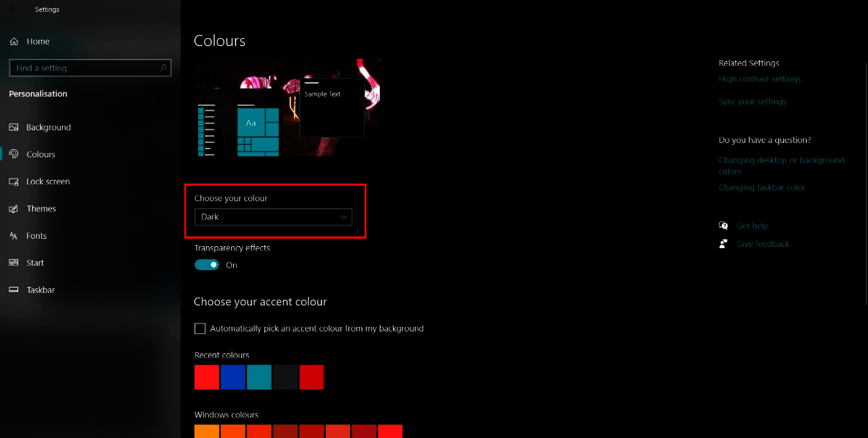Open the Lock screen settings icon
The height and width of the screenshot is (438, 868).
[14, 181]
